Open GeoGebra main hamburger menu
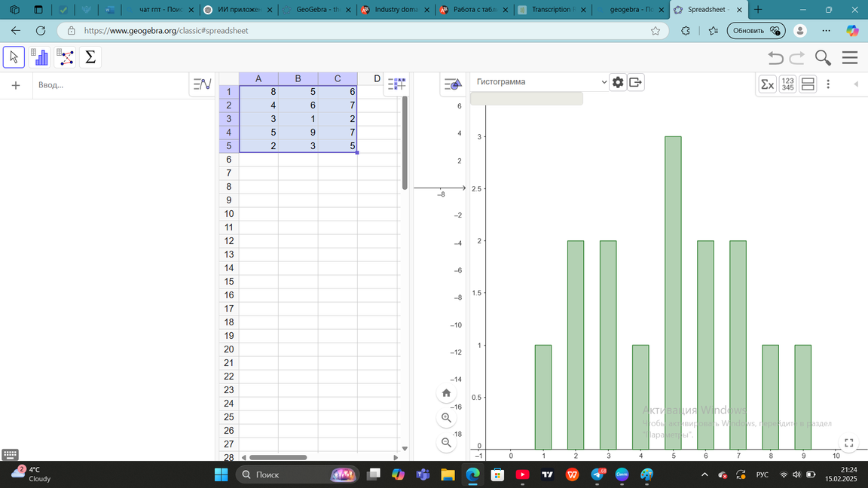Screen dimensions: 868x488 [x=850, y=58]
